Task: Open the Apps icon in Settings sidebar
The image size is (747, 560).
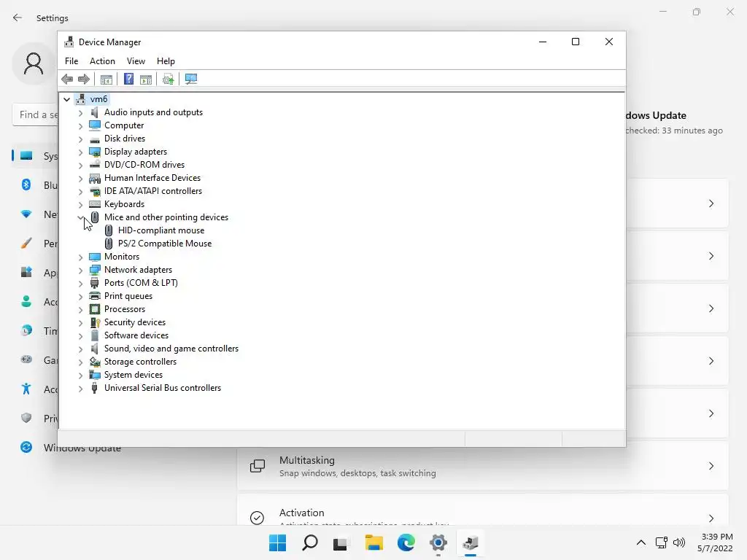Action: pyautogui.click(x=26, y=273)
